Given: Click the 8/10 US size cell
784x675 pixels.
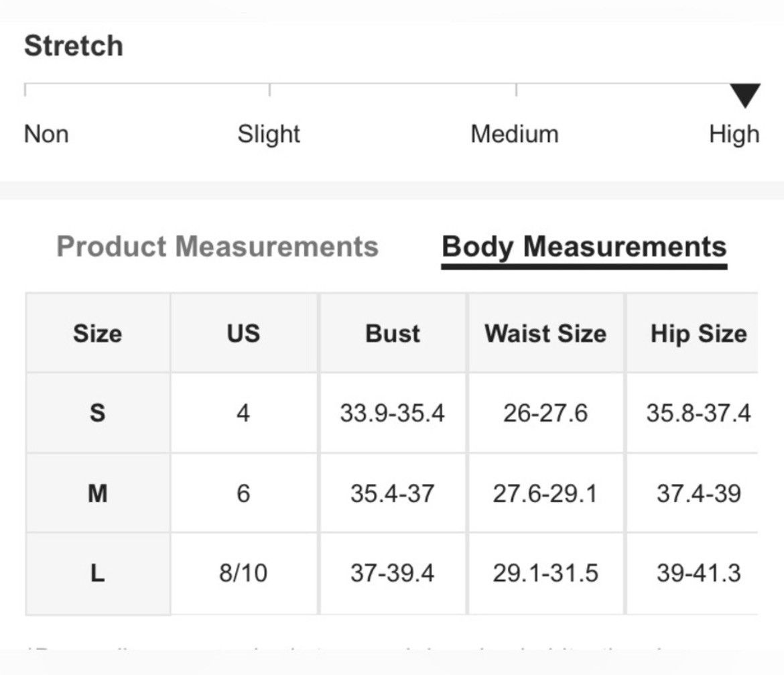Looking at the screenshot, I should tap(243, 573).
